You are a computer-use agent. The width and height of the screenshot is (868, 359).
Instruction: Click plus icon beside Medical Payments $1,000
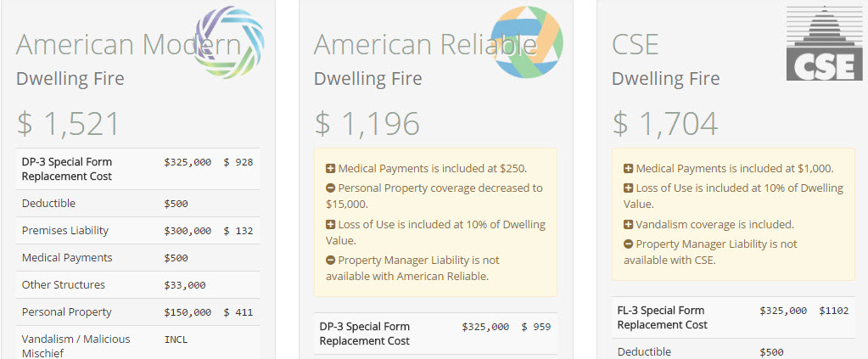(629, 168)
